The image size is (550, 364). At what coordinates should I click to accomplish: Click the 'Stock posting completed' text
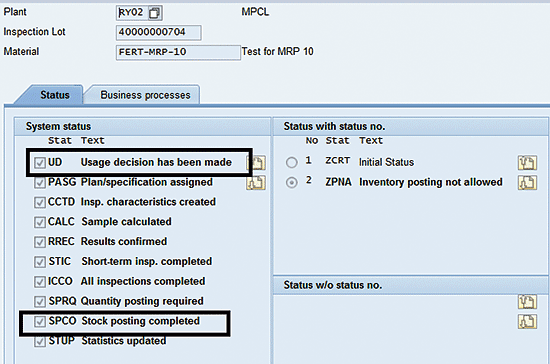[x=140, y=321]
